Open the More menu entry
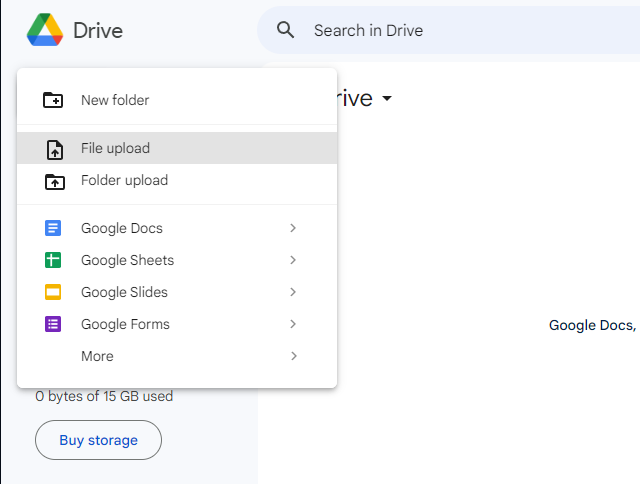 tap(177, 356)
